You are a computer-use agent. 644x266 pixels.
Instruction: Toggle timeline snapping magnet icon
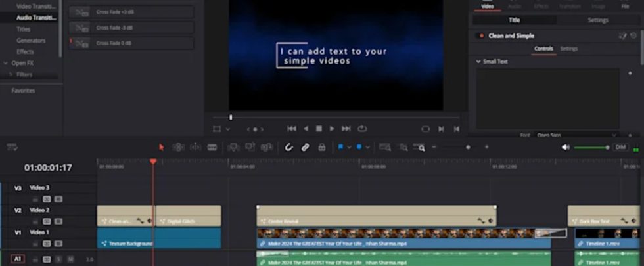[x=288, y=147]
